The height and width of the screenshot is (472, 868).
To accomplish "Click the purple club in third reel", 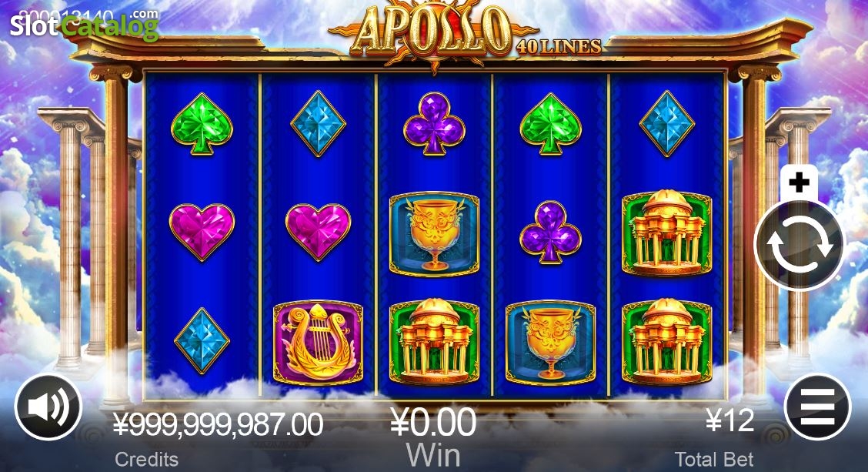I will [x=434, y=123].
